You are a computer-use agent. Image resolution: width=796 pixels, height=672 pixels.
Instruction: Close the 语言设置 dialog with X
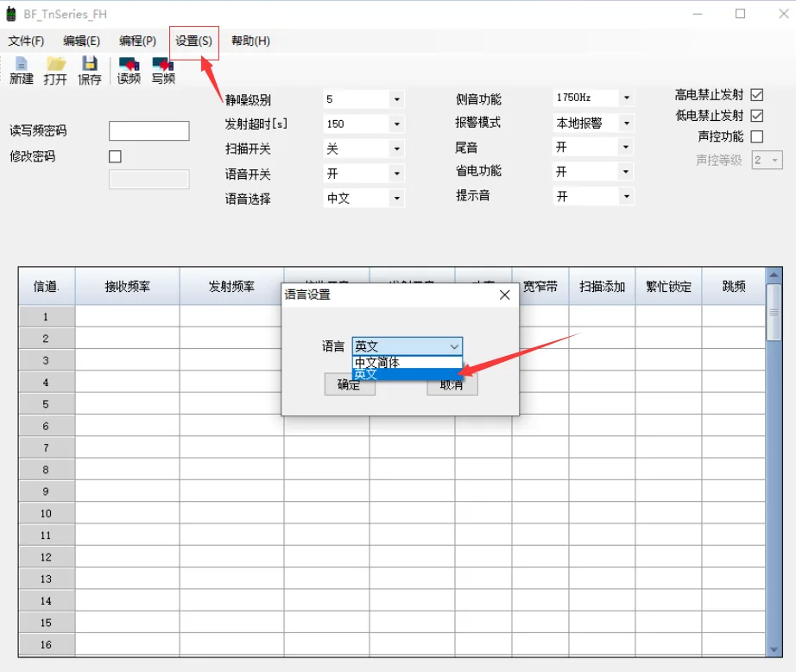point(505,295)
